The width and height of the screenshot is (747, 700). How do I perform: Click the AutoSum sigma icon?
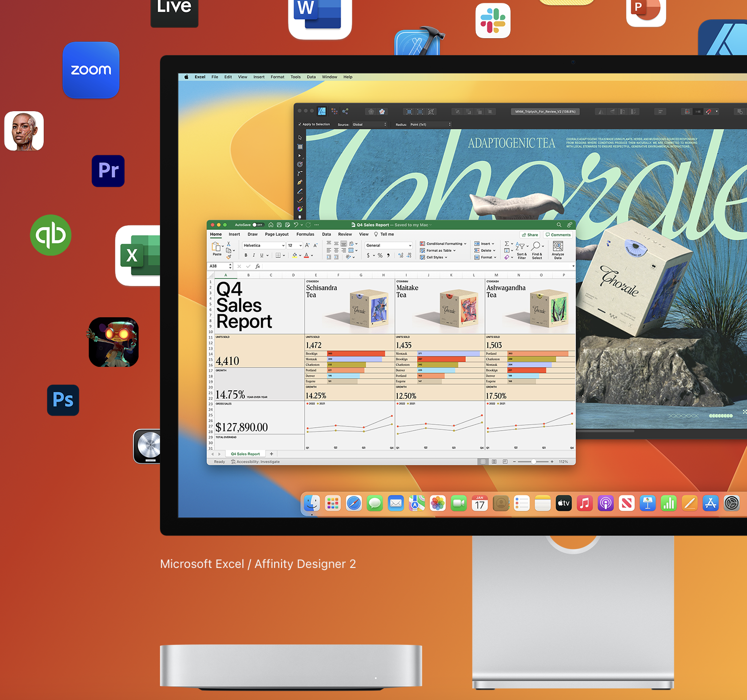507,244
